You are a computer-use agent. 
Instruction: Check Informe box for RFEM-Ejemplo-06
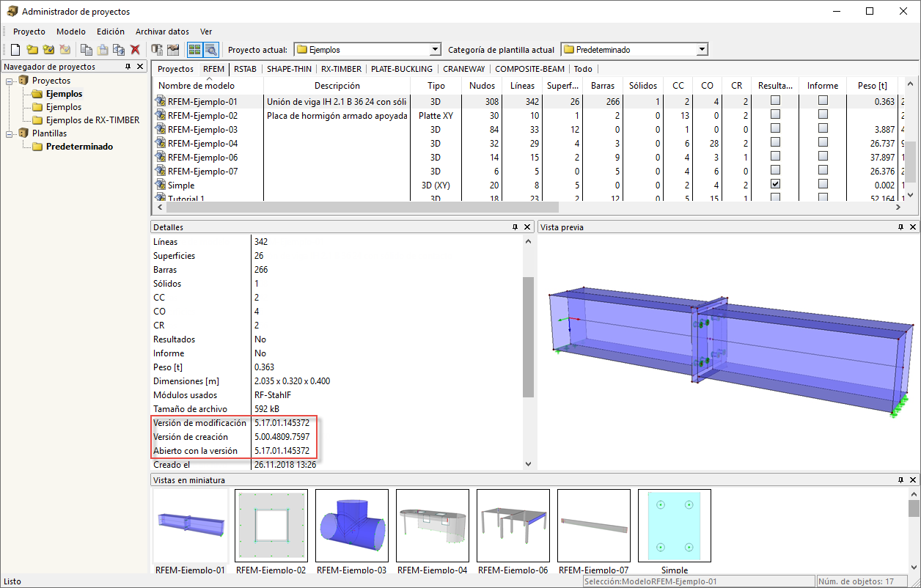(x=823, y=157)
